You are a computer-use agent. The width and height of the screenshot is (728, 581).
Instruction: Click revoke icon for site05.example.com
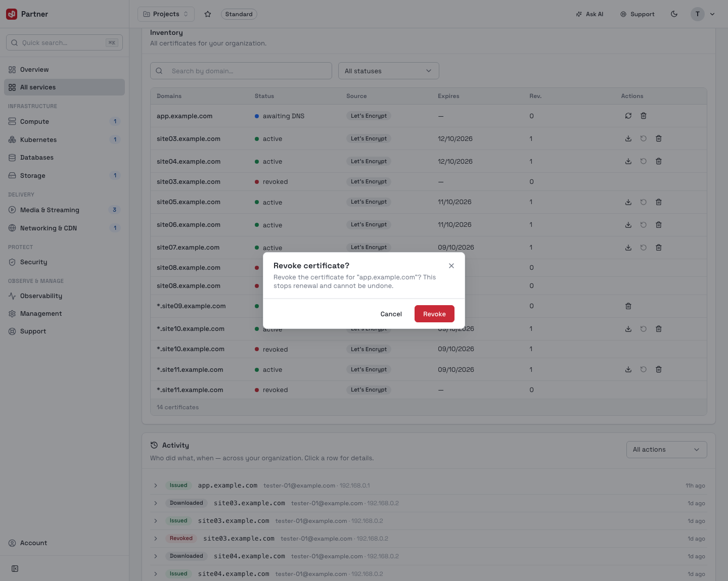coord(644,202)
